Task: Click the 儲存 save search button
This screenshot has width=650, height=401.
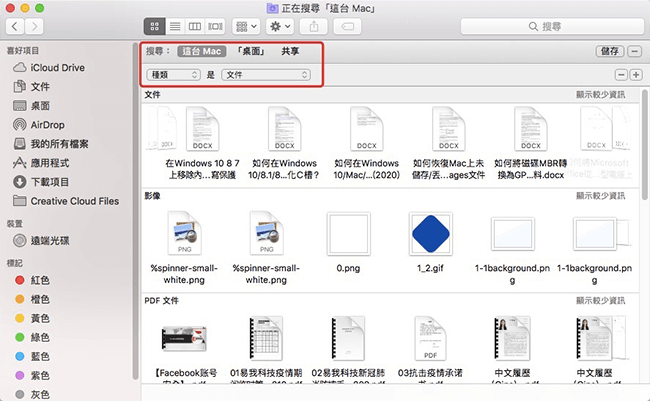Action: coord(609,51)
